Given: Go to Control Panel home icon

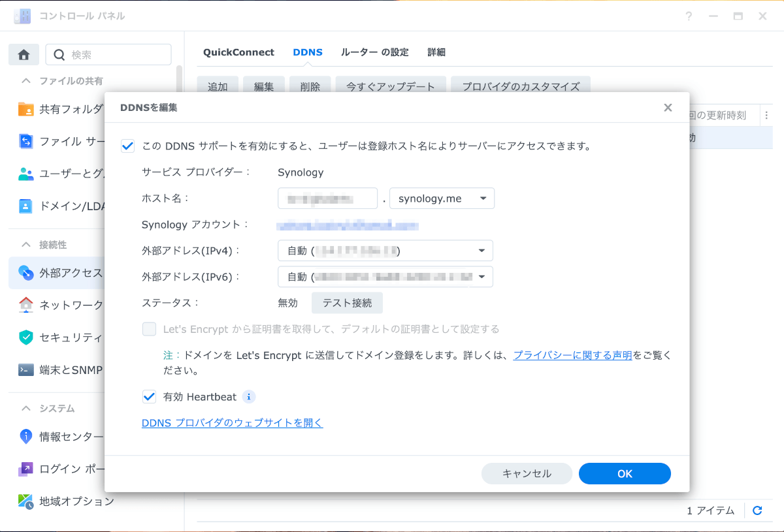Looking at the screenshot, I should pos(24,55).
